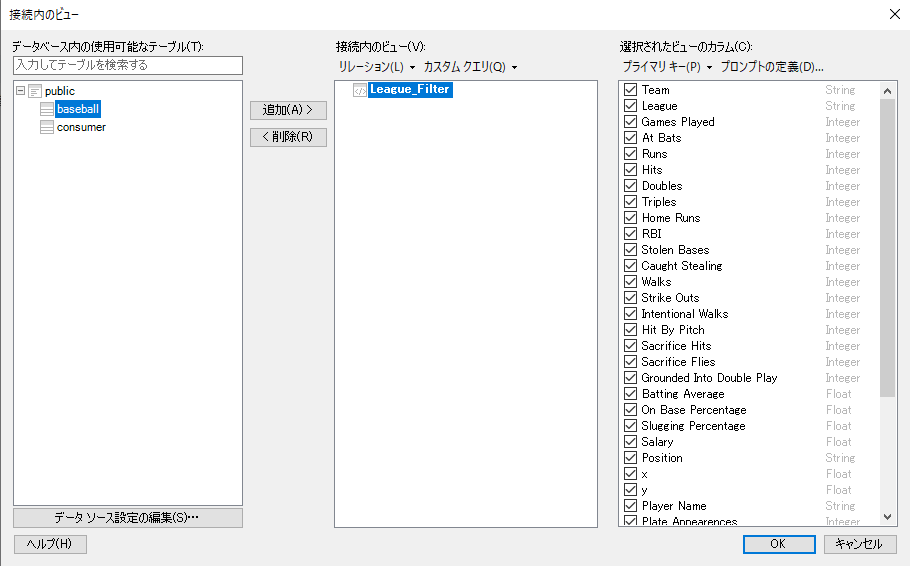Select the baseball table icon
The image size is (910, 566).
coord(47,109)
